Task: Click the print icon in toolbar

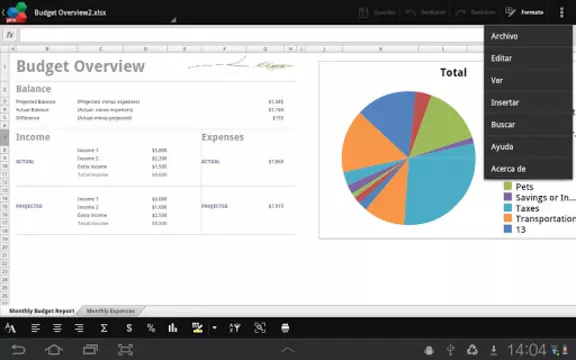Action: [x=285, y=328]
